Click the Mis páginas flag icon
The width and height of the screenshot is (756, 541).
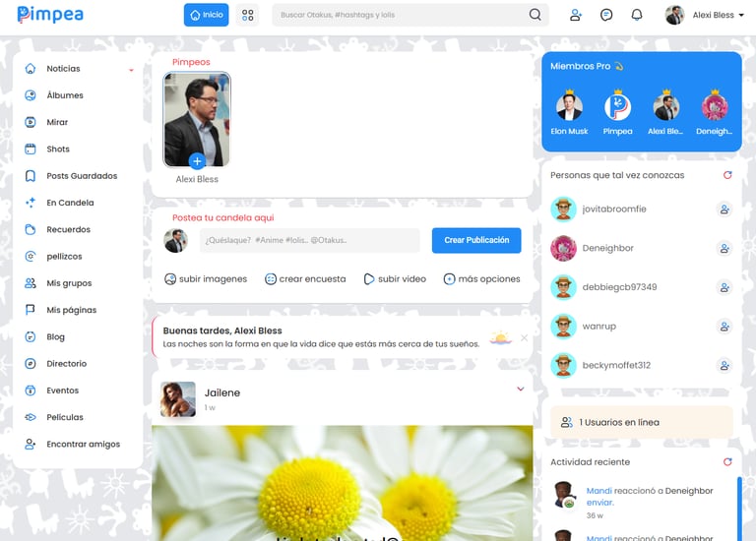(x=30, y=310)
